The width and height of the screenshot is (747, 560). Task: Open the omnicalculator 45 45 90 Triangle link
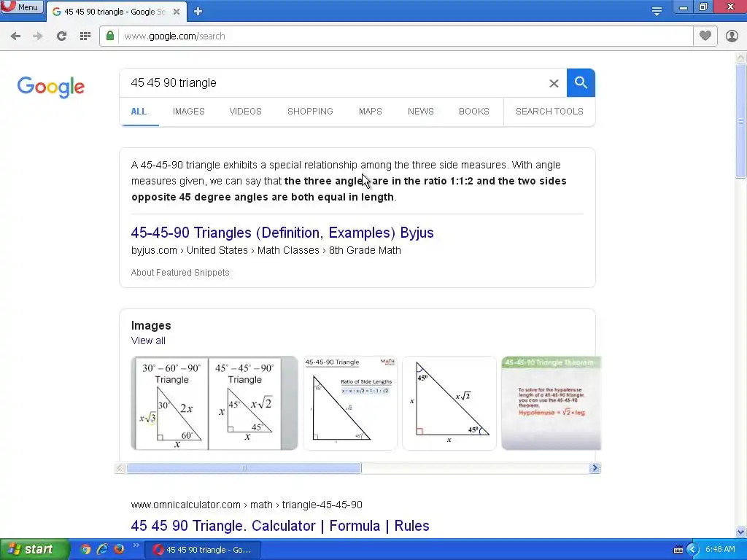point(280,526)
